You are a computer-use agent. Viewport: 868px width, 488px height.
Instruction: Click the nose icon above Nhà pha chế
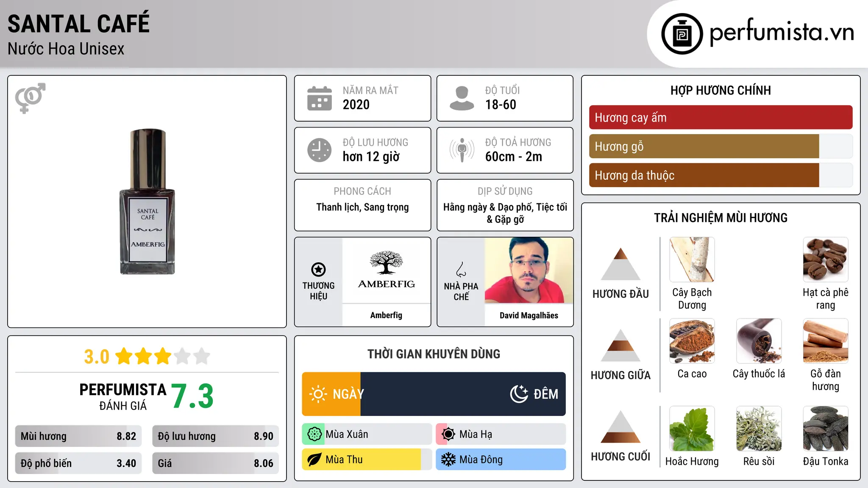point(461,269)
